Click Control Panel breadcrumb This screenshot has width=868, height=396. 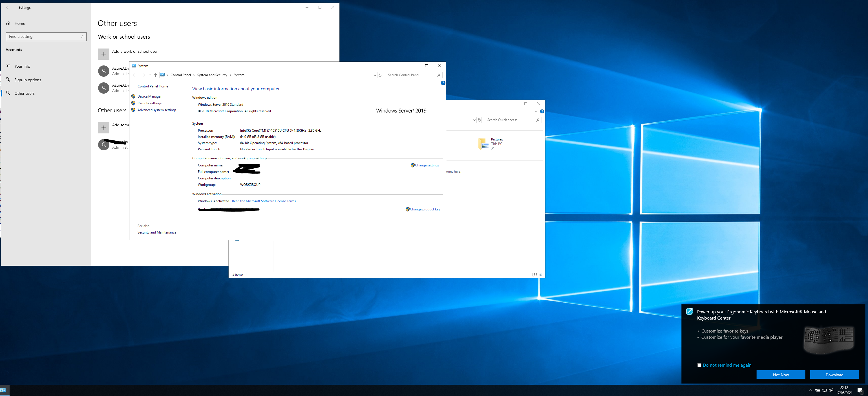coord(181,75)
